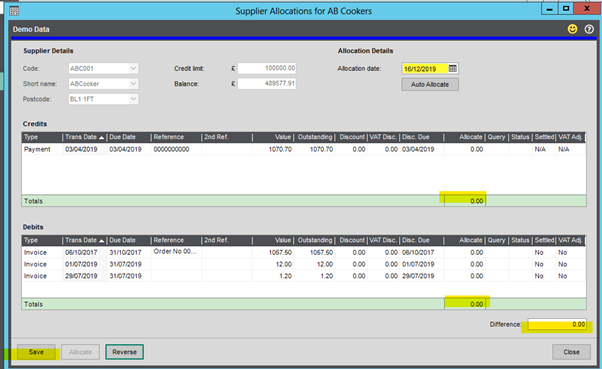Click the Balance value field
Viewport: 602px width, 369px height.
coord(267,84)
